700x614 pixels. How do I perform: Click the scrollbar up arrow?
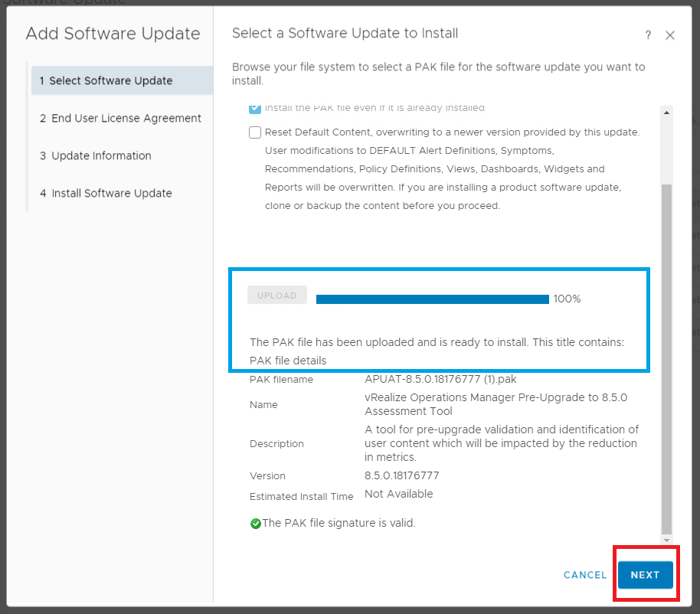pyautogui.click(x=666, y=113)
